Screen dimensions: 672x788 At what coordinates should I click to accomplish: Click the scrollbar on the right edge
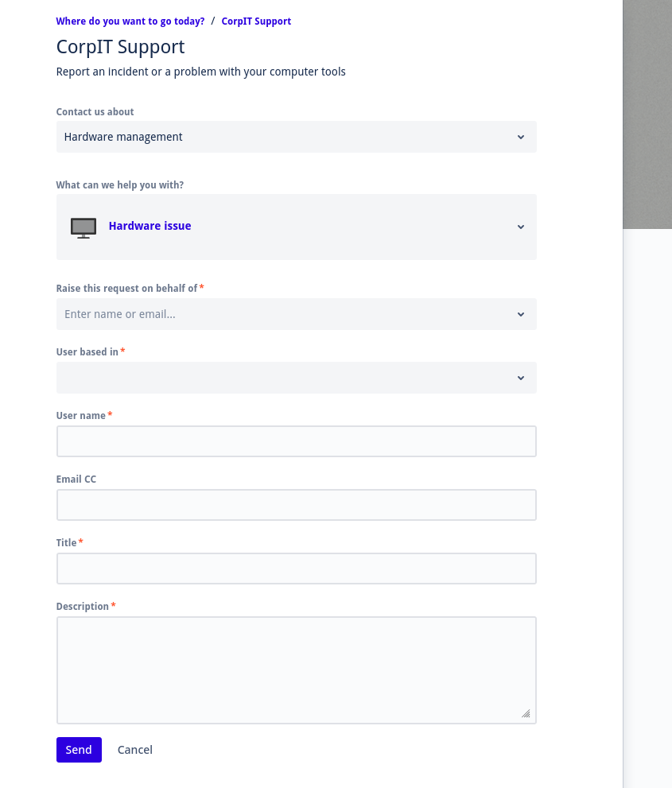tap(647, 115)
